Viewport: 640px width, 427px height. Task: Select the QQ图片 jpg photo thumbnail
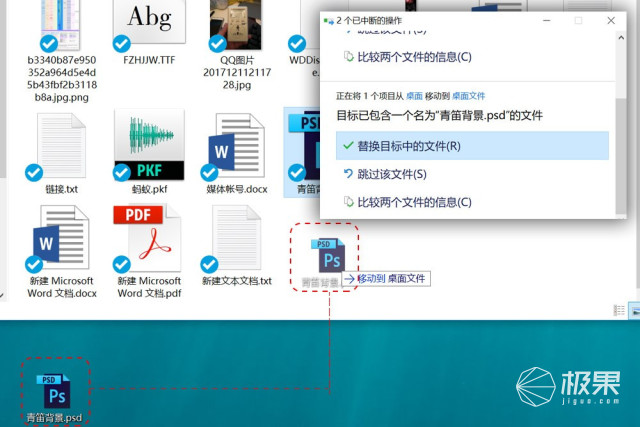pyautogui.click(x=236, y=25)
